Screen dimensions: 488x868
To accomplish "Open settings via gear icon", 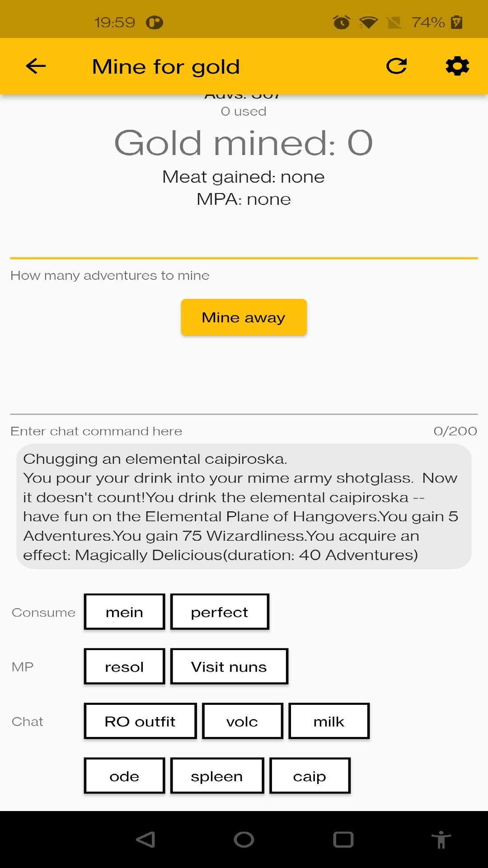I will (x=457, y=66).
